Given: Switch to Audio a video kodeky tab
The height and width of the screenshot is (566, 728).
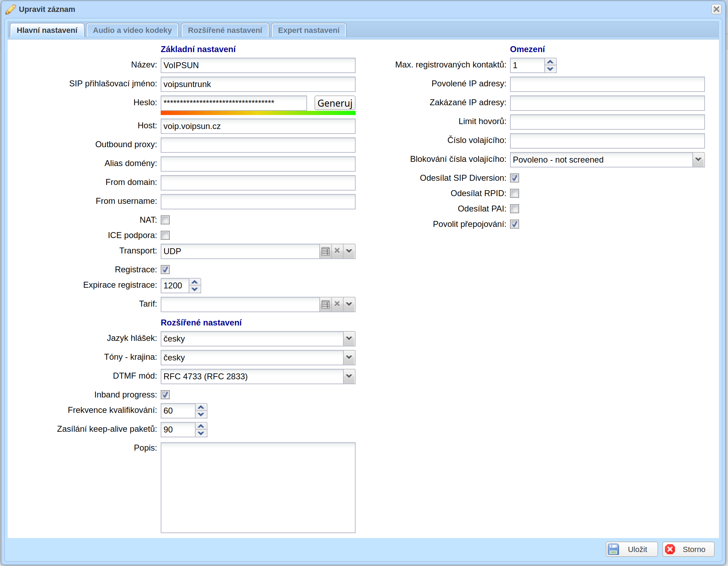Looking at the screenshot, I should click(x=132, y=30).
